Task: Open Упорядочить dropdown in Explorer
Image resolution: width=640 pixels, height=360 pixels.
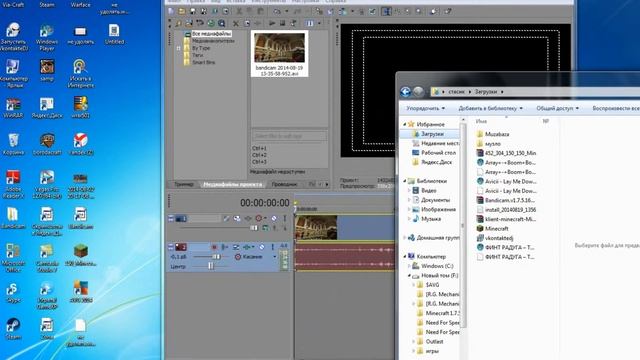Action: click(425, 108)
